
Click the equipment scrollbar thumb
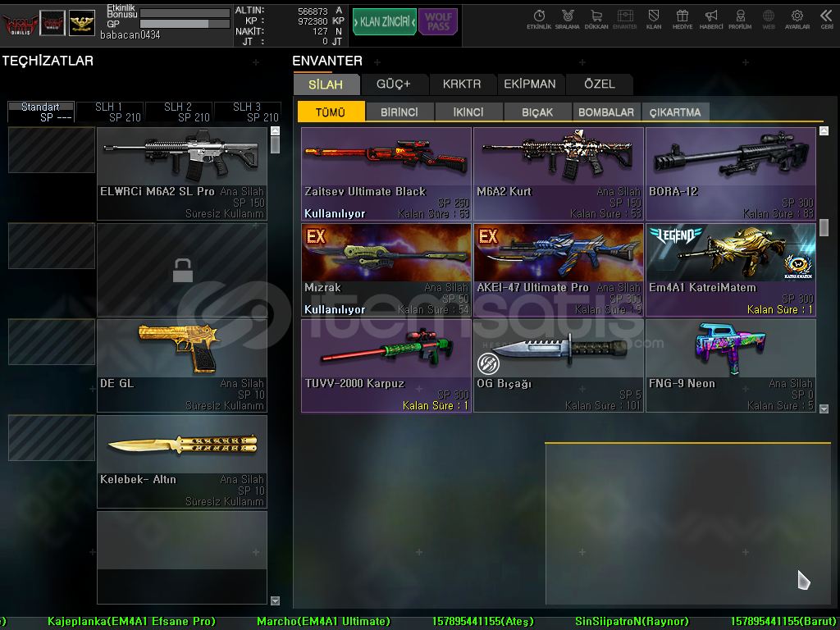[276, 144]
